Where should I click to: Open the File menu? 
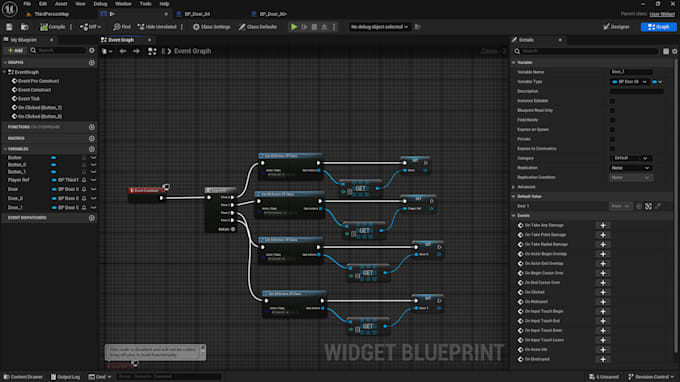27,4
